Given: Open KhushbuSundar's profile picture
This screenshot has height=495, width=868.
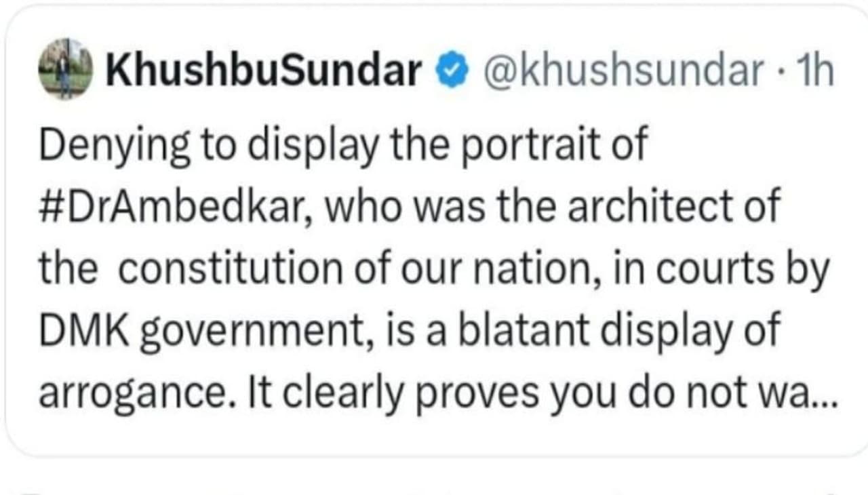Looking at the screenshot, I should pyautogui.click(x=65, y=68).
